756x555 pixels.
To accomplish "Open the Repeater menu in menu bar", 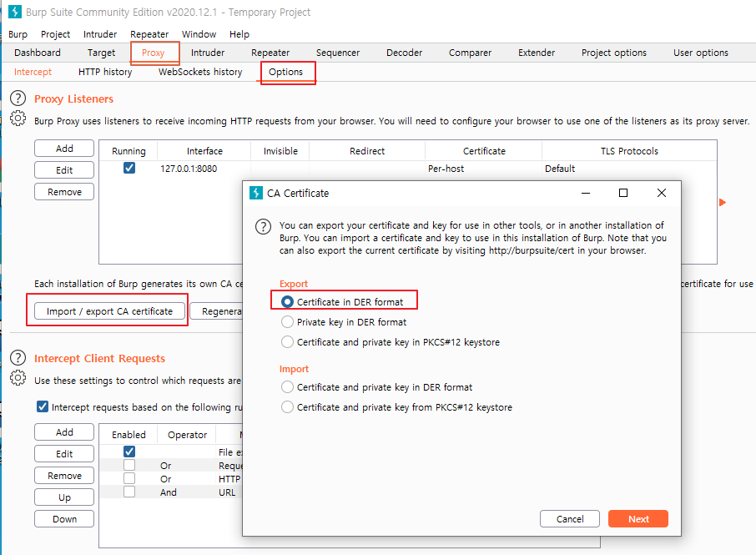I will [x=149, y=34].
